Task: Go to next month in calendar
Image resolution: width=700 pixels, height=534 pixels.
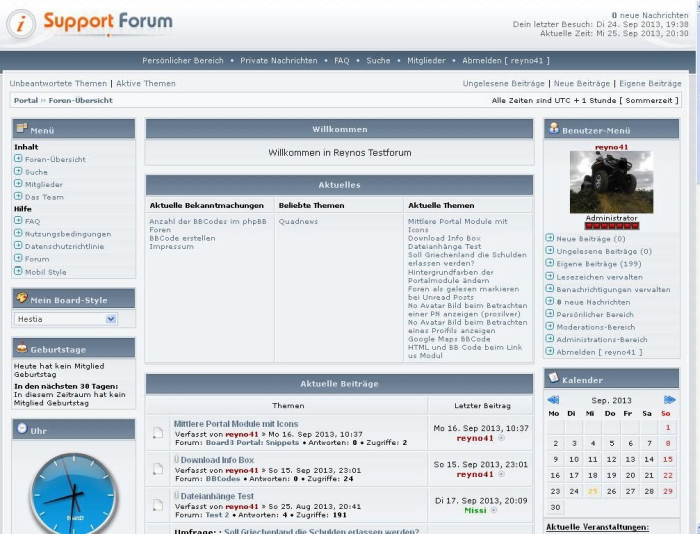Action: point(670,400)
